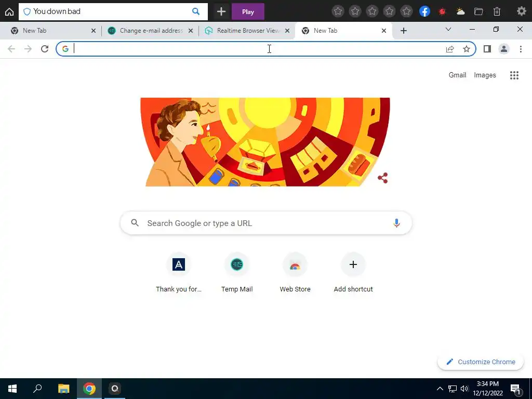Open the Images link
This screenshot has height=399, width=532.
pos(485,75)
